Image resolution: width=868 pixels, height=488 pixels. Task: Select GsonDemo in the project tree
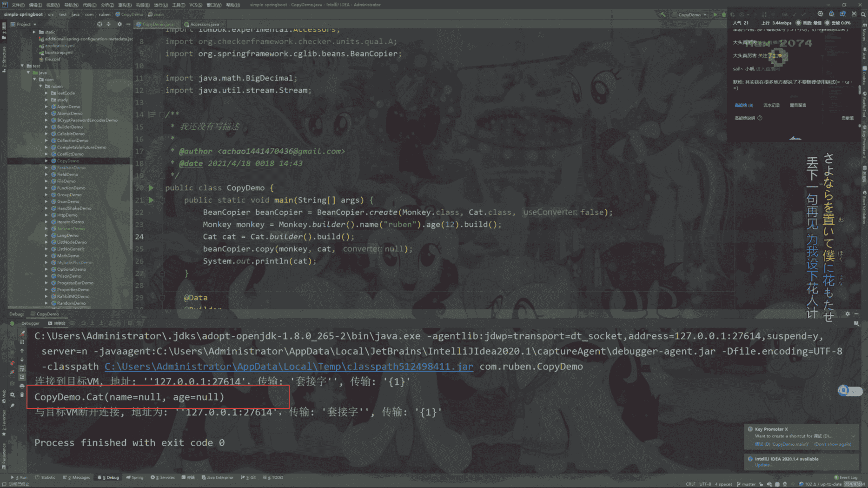(x=68, y=201)
